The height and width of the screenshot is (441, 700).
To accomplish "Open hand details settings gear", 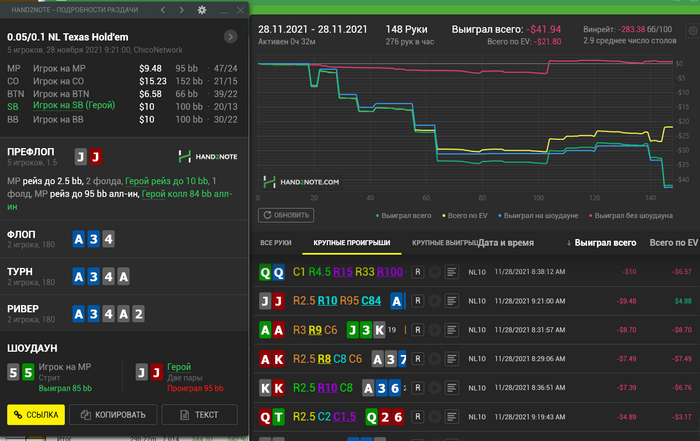I will coord(201,9).
